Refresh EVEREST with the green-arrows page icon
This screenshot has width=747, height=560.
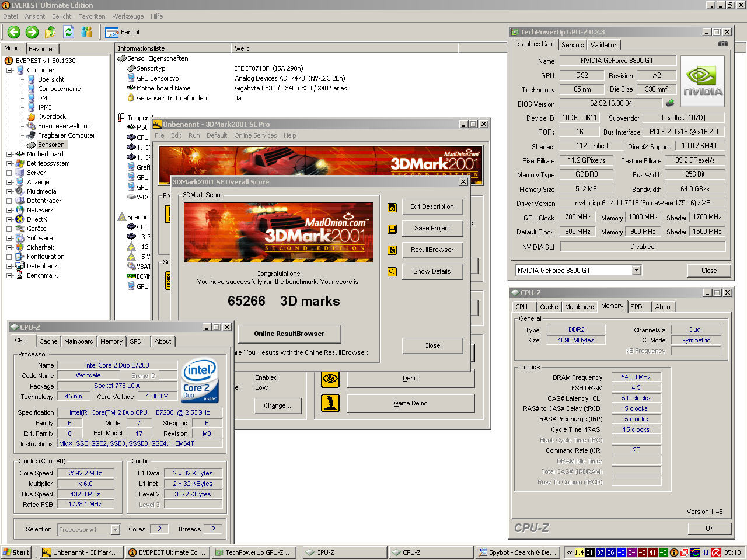[68, 32]
